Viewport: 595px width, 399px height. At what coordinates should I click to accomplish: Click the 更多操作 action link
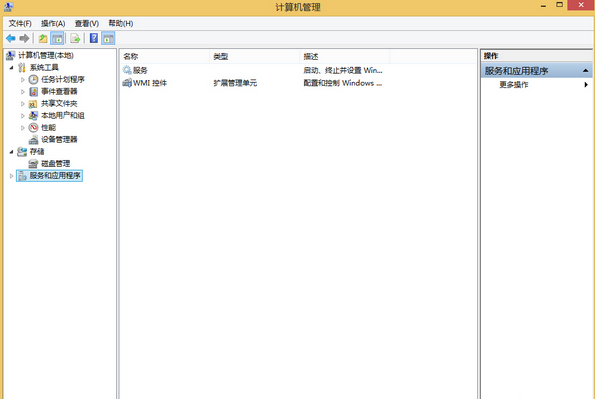514,85
